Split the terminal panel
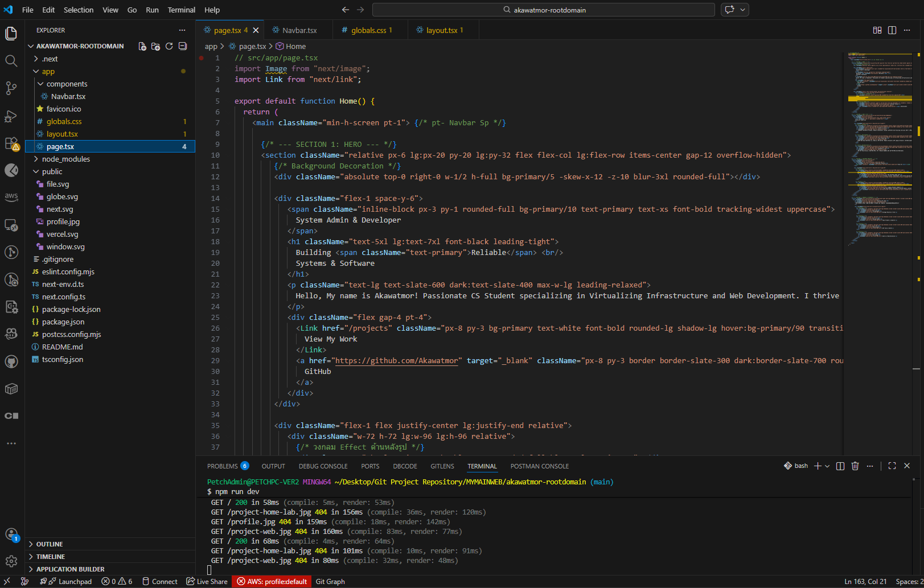Viewport: 924px width, 588px height. (x=840, y=466)
